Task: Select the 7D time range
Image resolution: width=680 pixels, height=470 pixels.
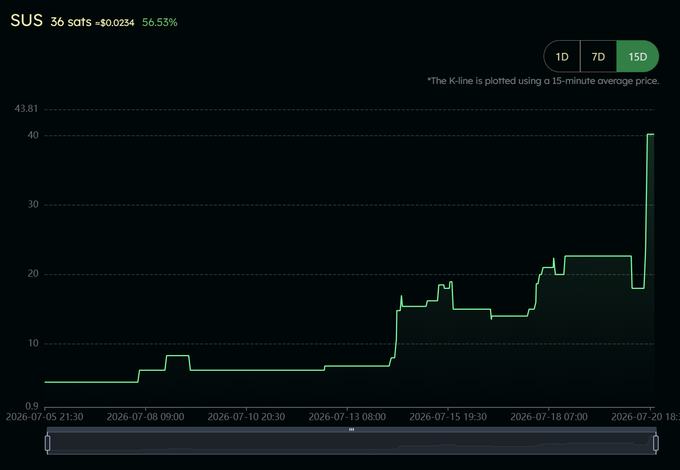Action: tap(598, 56)
